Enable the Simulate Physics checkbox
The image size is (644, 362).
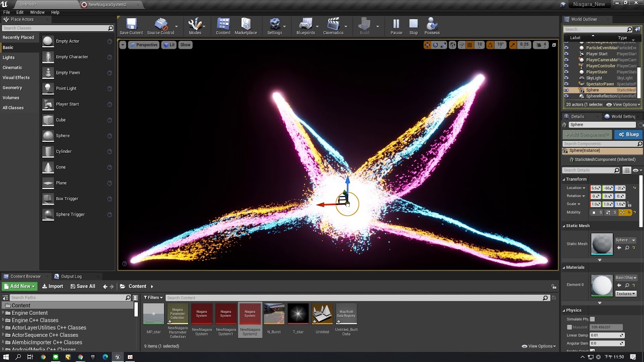592,319
